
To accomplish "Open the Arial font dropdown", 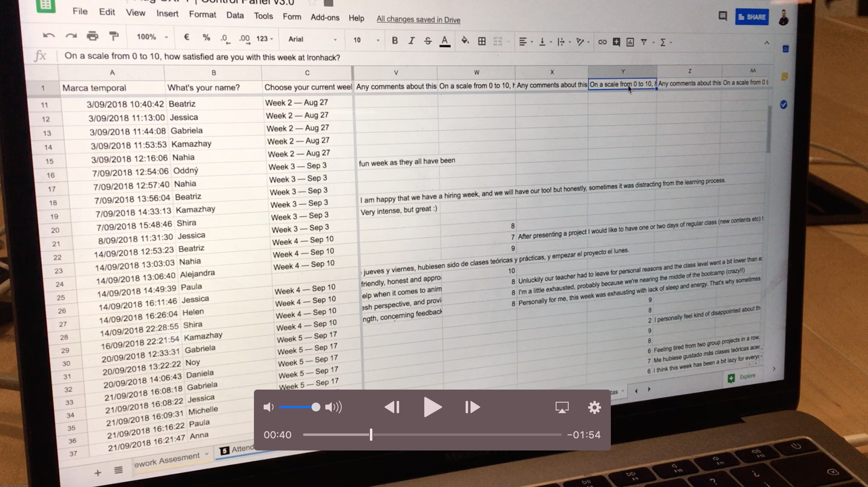I will pyautogui.click(x=312, y=39).
